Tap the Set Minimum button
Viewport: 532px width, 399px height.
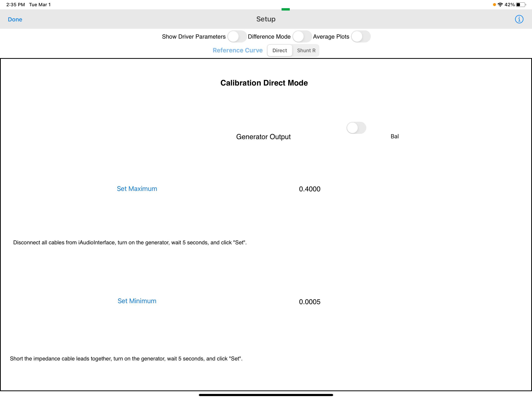137,301
